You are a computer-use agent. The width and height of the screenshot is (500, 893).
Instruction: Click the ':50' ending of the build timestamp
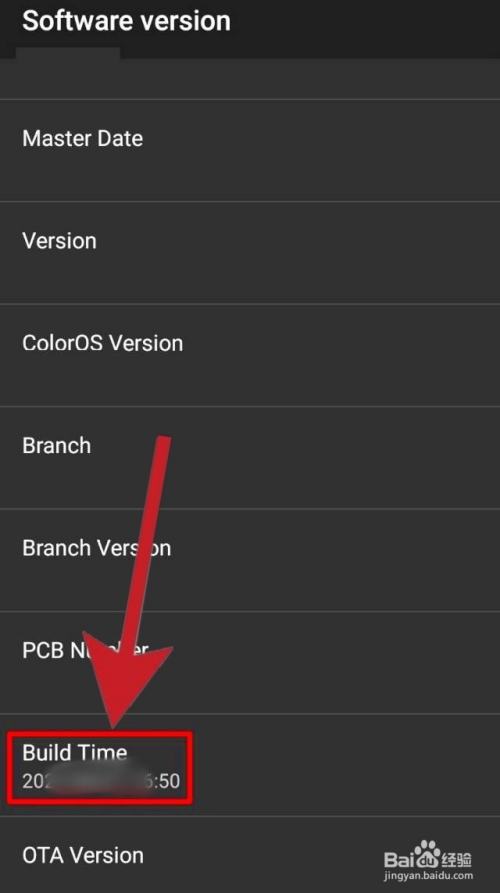tap(165, 781)
